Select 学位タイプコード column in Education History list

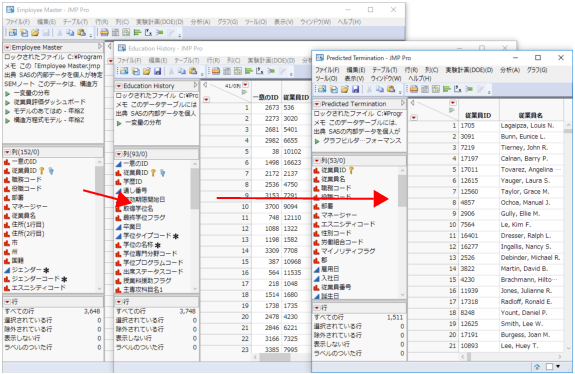147,236
